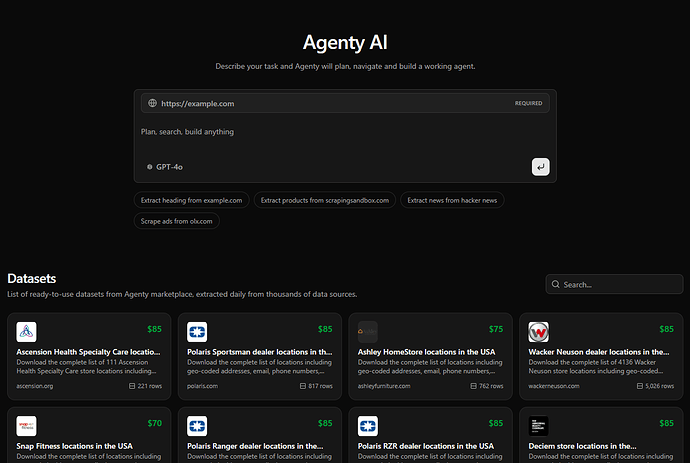Click the $85 price on Polaris Ranger card
The height and width of the screenshot is (463, 690).
point(325,423)
